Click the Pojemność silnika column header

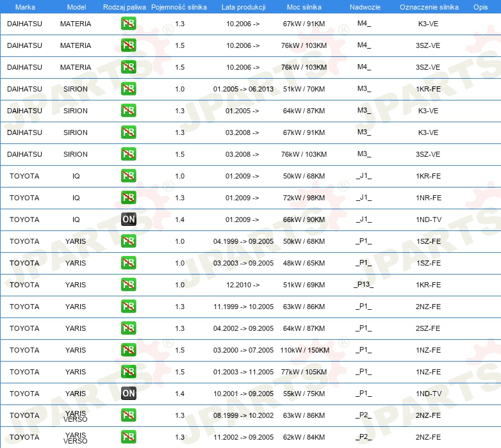click(x=179, y=7)
